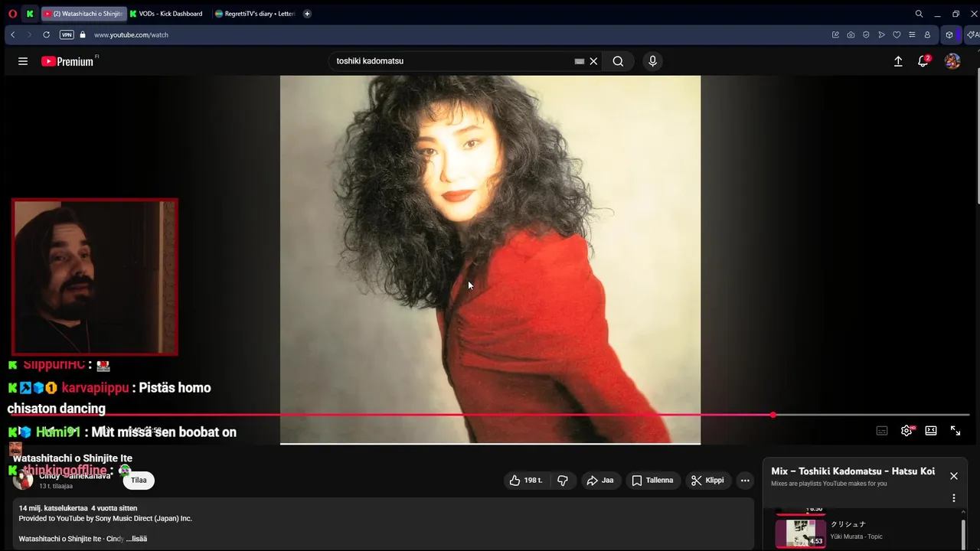Open the video player settings gear
Screen dimensions: 980x551
[x=906, y=431]
